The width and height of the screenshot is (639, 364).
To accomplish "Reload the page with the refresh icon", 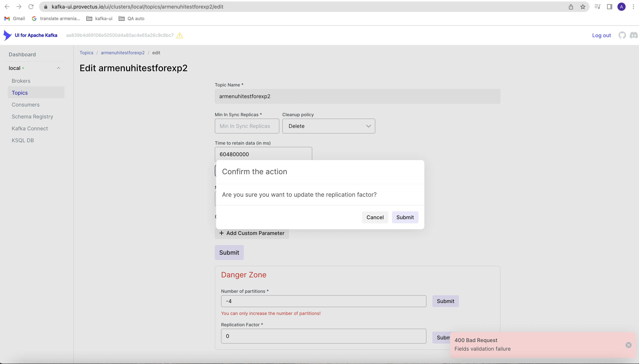I will pyautogui.click(x=31, y=7).
